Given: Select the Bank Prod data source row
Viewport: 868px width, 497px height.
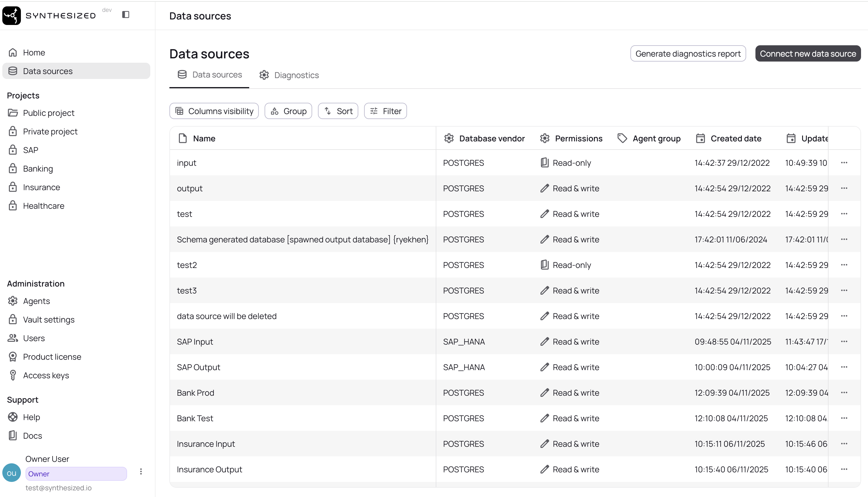Looking at the screenshot, I should coord(196,392).
